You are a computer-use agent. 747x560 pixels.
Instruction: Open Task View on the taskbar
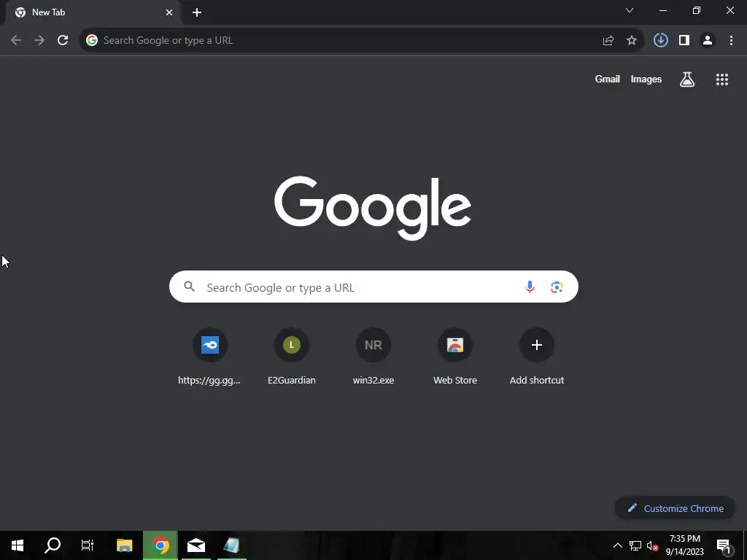88,545
